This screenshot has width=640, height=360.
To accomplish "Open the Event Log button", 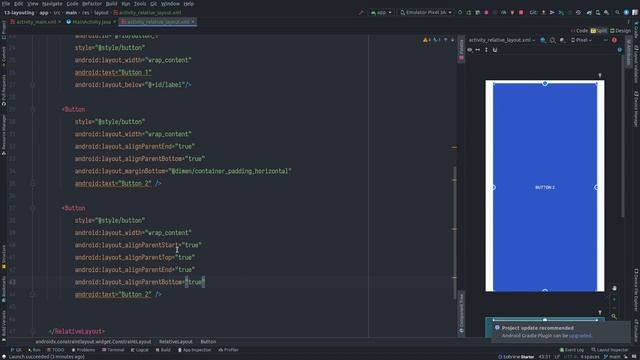I will click(x=572, y=350).
